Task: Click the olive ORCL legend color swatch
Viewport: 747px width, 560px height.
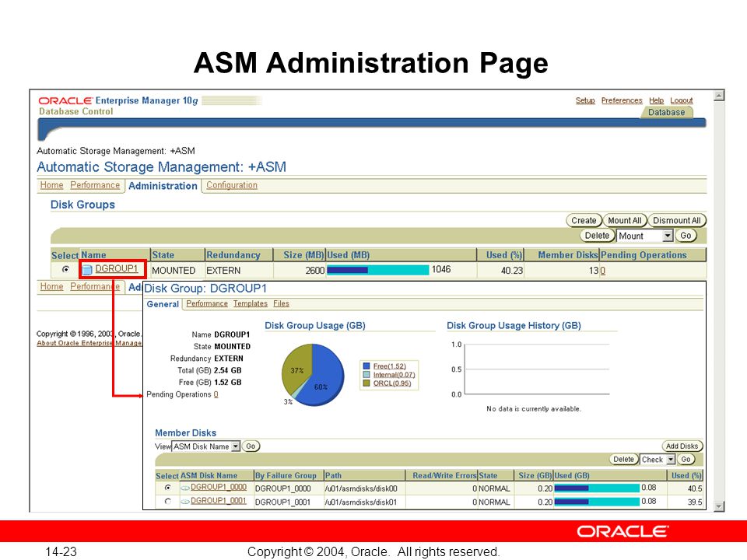Action: click(x=366, y=383)
